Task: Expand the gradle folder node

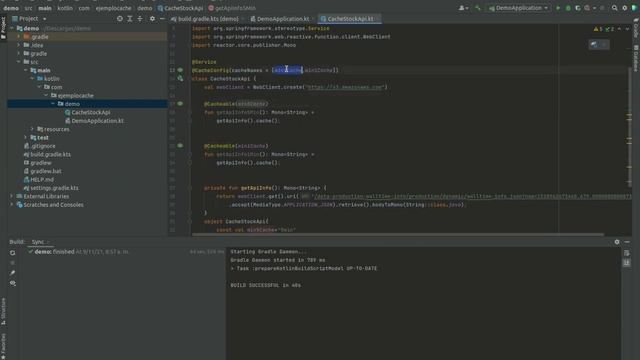Action: (x=19, y=53)
